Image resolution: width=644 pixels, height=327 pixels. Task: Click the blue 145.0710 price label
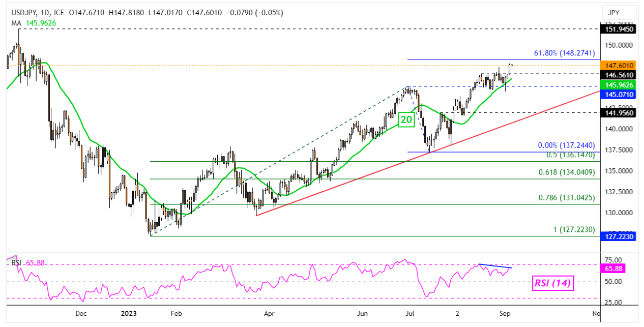pos(619,94)
